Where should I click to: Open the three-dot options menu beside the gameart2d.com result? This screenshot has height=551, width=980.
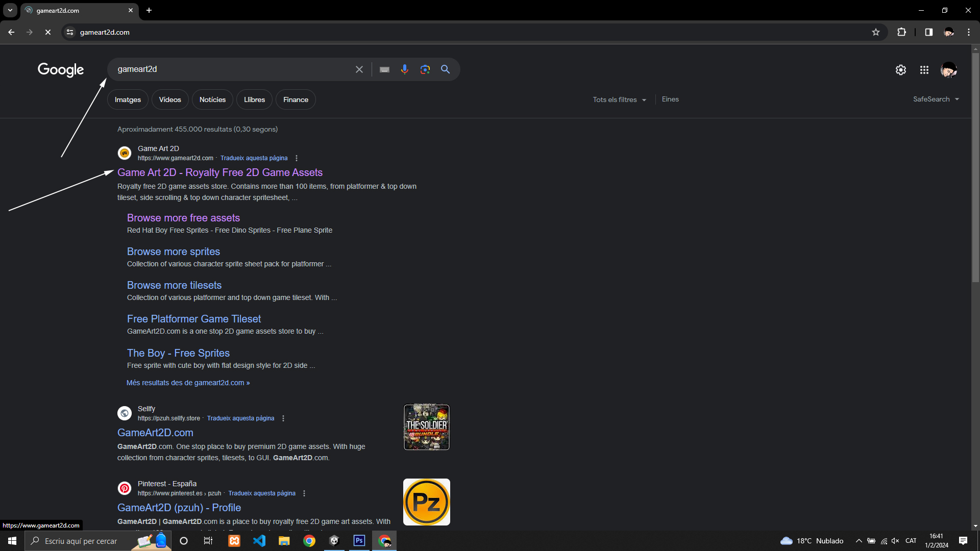297,158
